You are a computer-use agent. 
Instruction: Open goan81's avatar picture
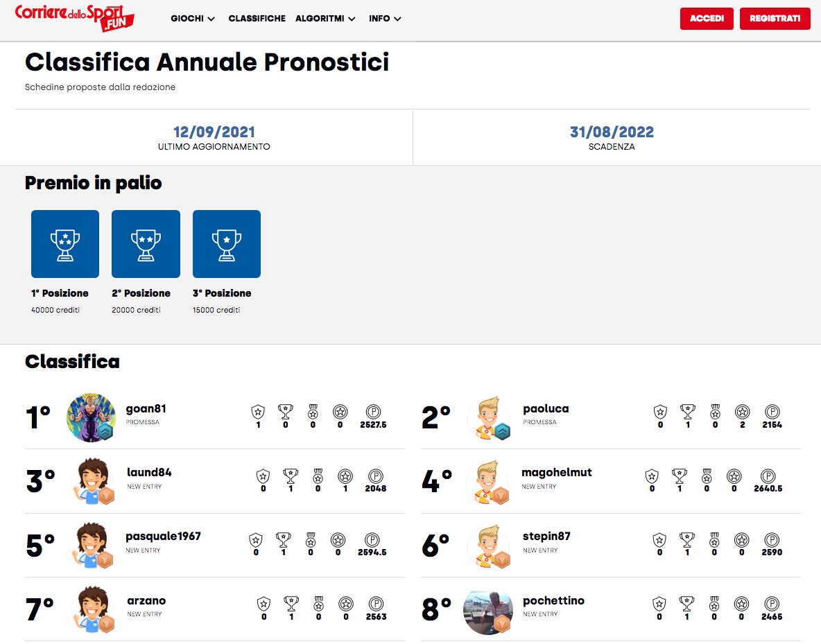pos(91,417)
